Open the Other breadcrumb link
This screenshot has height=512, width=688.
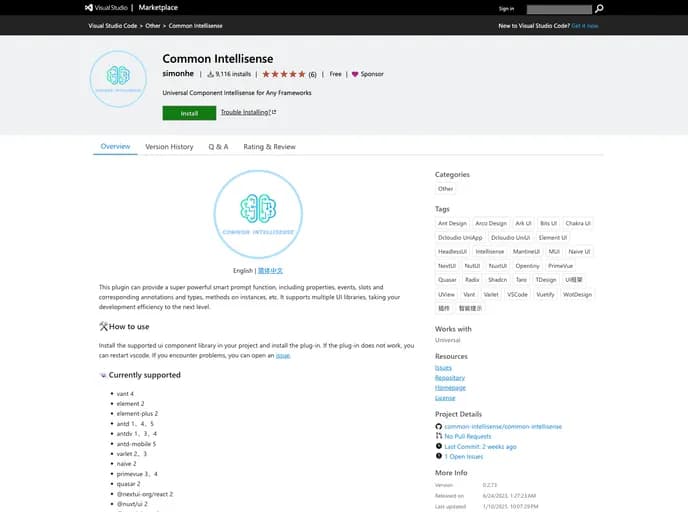153,26
